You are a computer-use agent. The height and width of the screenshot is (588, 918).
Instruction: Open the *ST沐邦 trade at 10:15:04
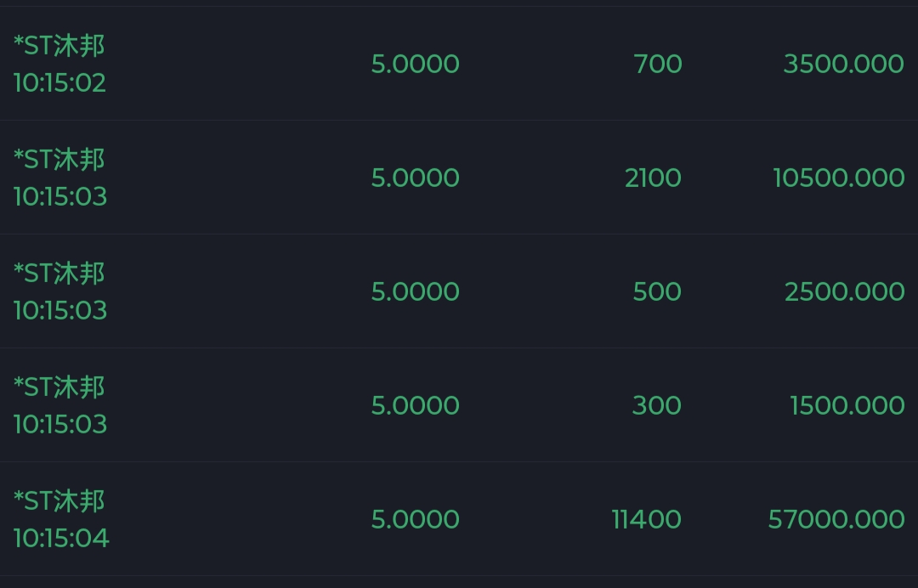coord(459,519)
